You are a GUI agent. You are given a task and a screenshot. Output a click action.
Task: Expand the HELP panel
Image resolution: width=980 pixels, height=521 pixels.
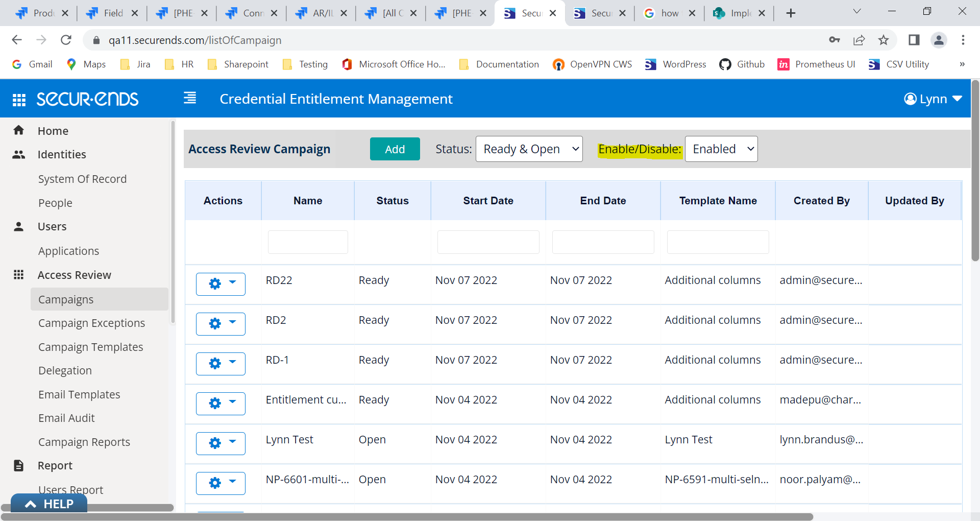click(48, 504)
